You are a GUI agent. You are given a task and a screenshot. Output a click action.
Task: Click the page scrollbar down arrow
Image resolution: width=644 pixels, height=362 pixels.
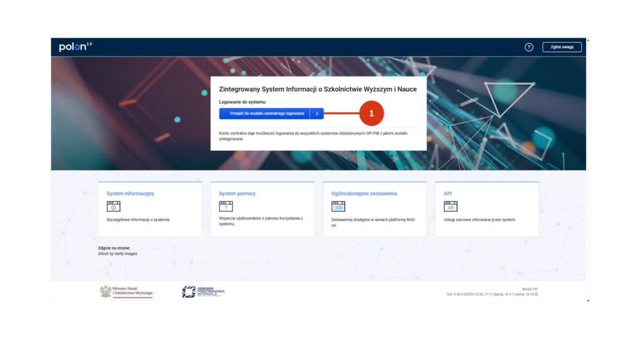click(x=588, y=301)
